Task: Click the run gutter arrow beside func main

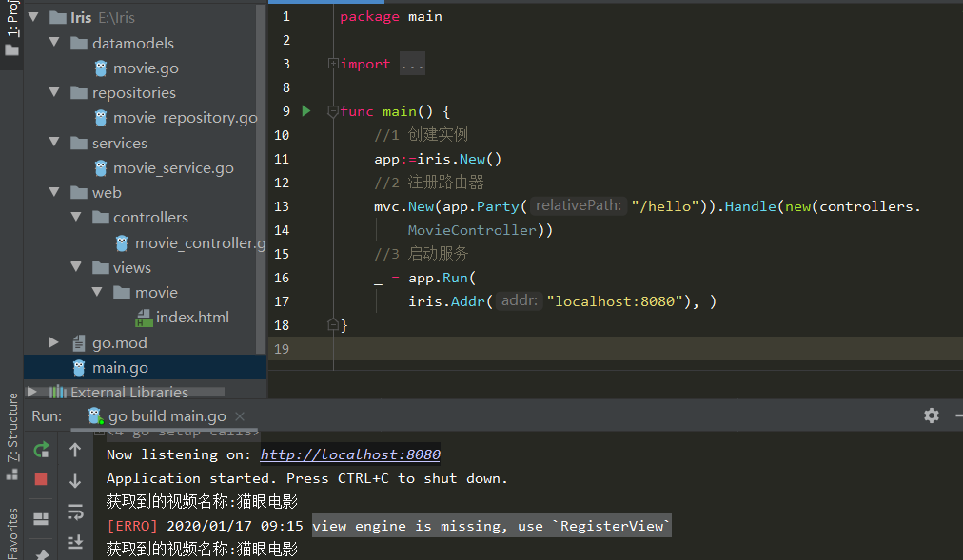Action: tap(306, 111)
